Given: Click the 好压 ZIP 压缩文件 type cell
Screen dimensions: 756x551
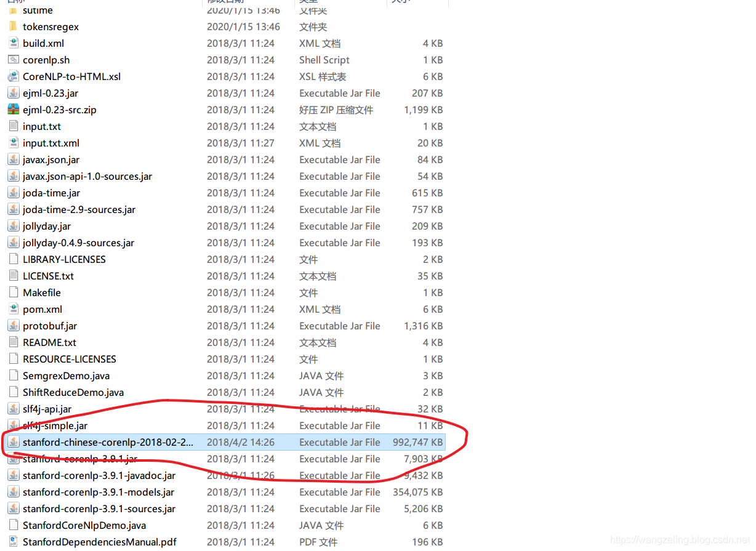Looking at the screenshot, I should 336,110.
